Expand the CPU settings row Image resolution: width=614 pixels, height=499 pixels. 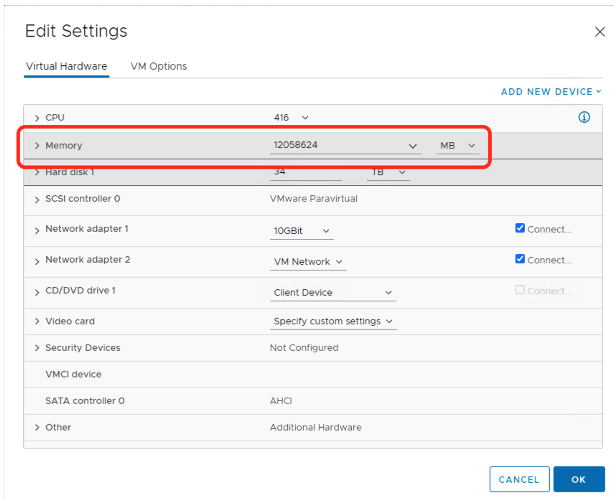coord(37,118)
